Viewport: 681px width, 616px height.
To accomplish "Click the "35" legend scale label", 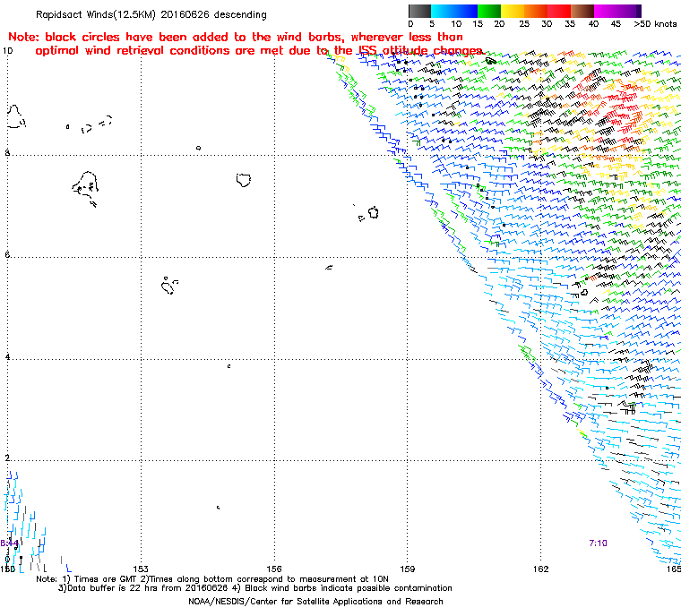I will (x=570, y=24).
